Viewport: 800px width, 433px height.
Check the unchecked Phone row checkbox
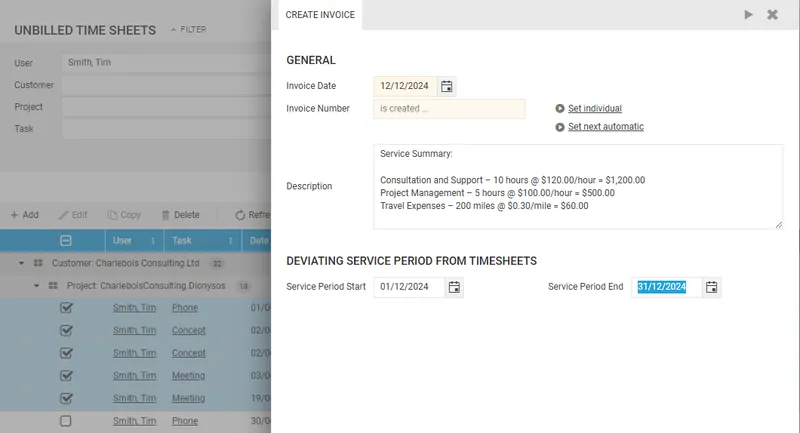[66, 422]
